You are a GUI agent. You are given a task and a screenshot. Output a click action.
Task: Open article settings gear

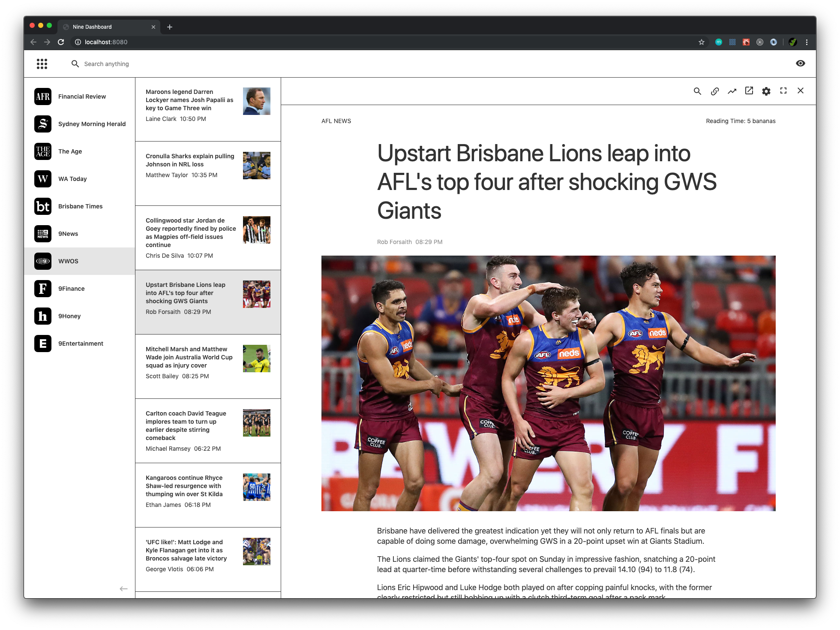[x=766, y=91]
